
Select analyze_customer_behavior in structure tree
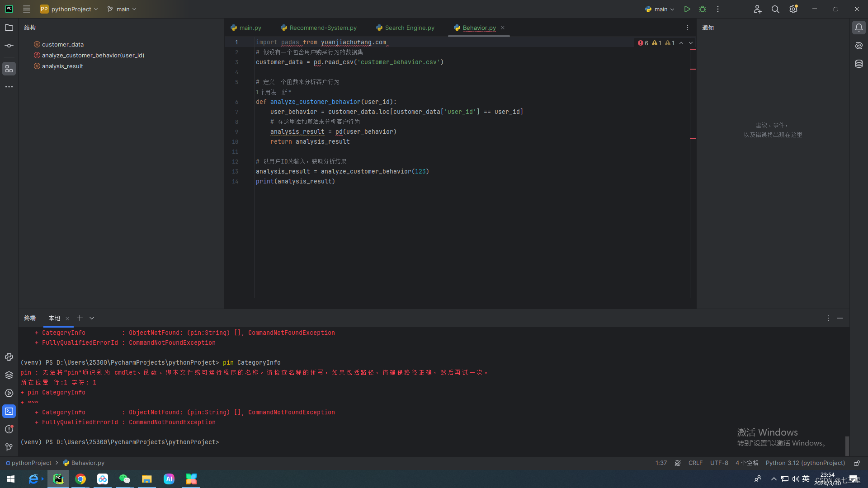(93, 55)
